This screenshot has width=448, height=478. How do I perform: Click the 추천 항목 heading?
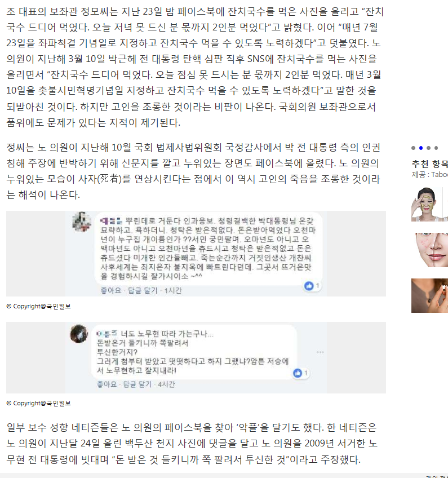pyautogui.click(x=430, y=164)
